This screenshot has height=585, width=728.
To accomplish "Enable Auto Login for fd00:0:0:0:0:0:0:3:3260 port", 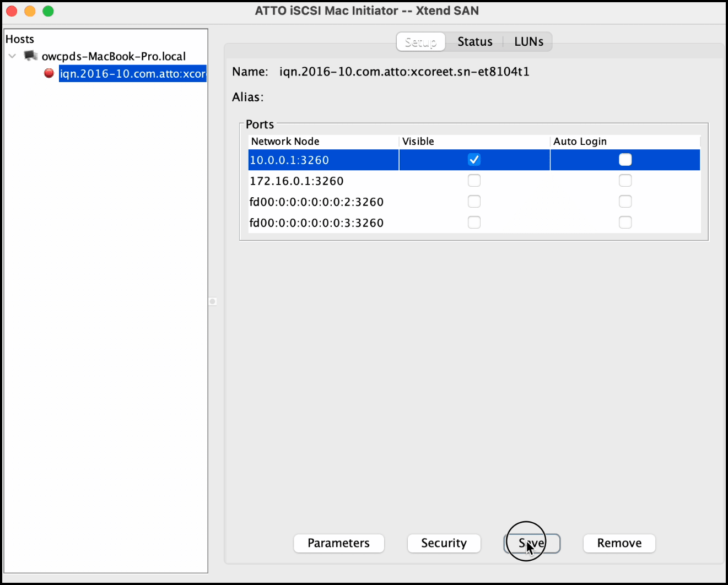I will click(x=625, y=223).
